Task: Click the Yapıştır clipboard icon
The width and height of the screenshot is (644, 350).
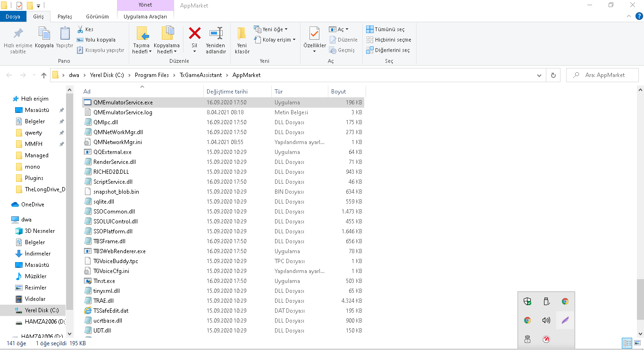Action: coord(65,34)
